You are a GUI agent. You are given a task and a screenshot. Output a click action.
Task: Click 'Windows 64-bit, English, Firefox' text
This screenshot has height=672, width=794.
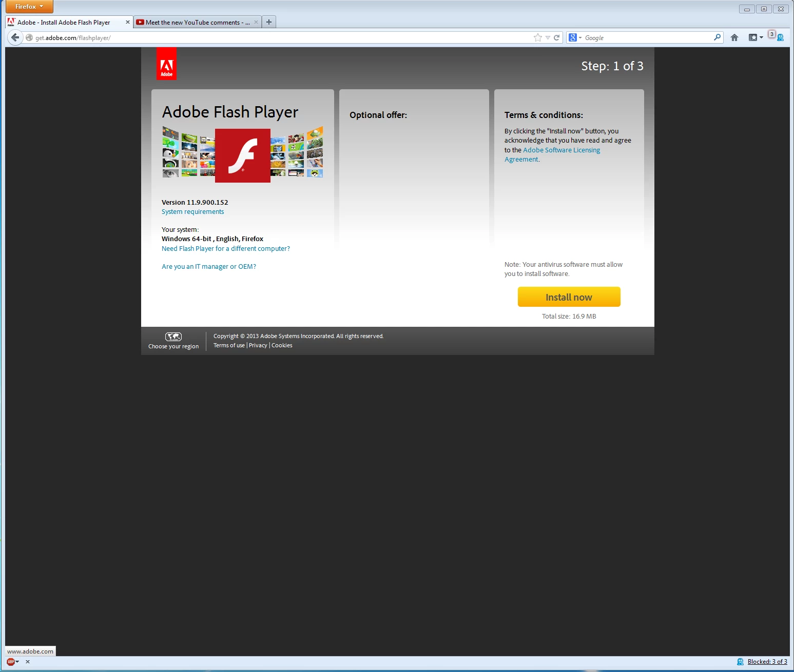212,239
